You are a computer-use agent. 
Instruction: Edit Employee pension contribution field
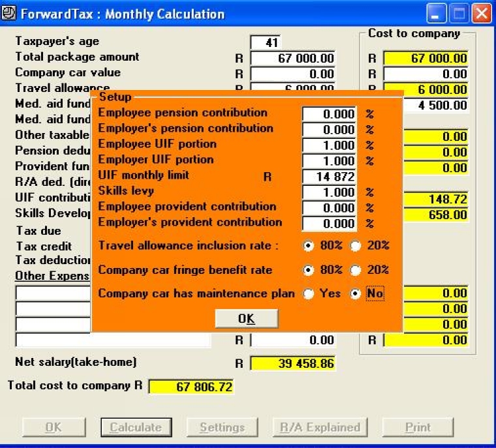click(330, 114)
